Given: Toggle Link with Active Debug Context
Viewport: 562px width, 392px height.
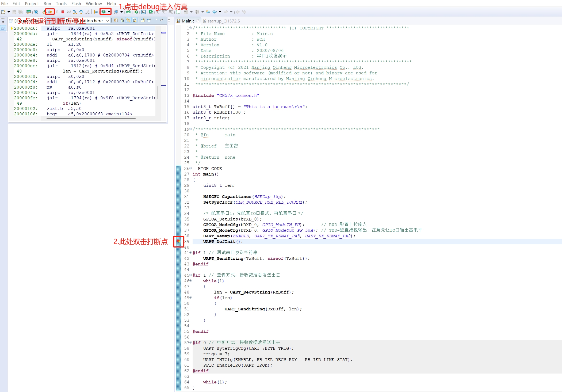Looking at the screenshot, I should pyautogui.click(x=128, y=20).
